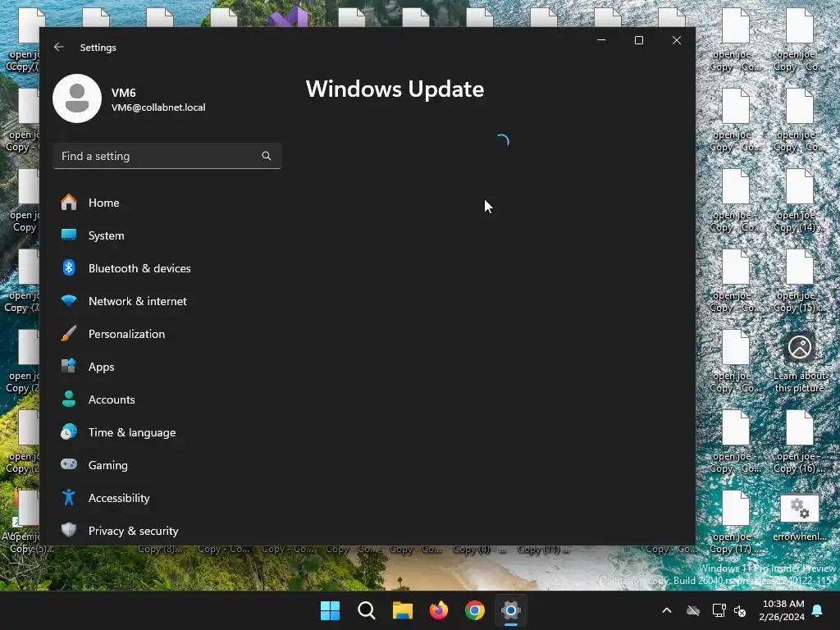The image size is (840, 630).
Task: Open the notification bell
Action: (818, 610)
